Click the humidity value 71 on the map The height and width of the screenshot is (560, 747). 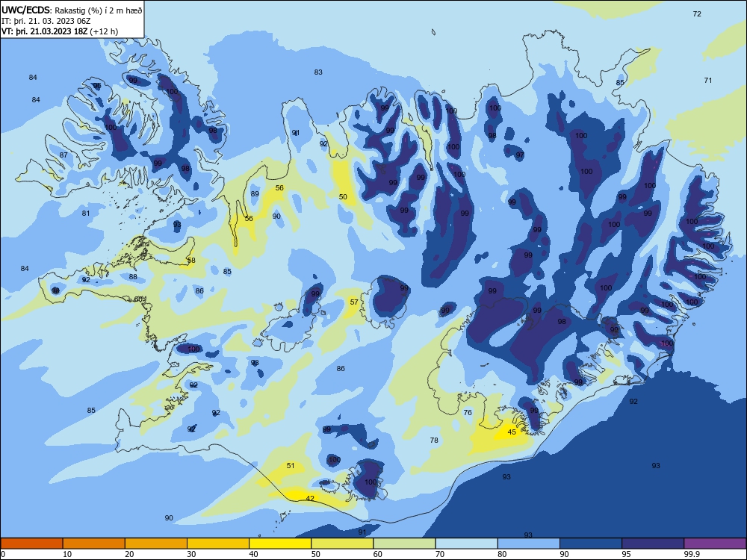click(x=708, y=81)
